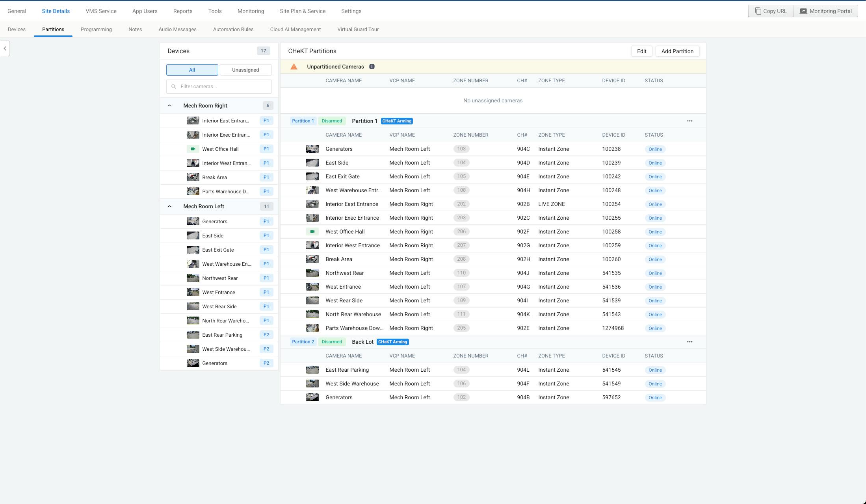The width and height of the screenshot is (866, 504).
Task: Click East Side thumbnail in Partition 1 table
Action: click(x=312, y=163)
